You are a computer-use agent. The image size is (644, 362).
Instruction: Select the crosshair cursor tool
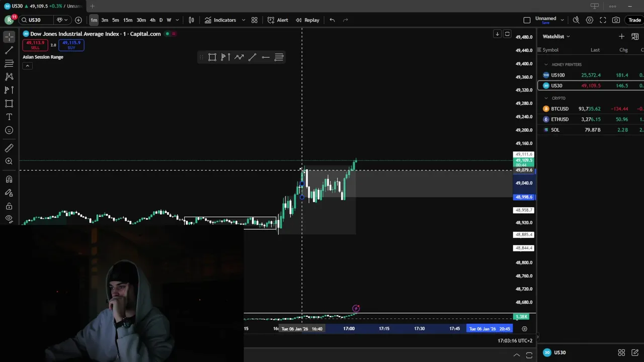(x=9, y=37)
